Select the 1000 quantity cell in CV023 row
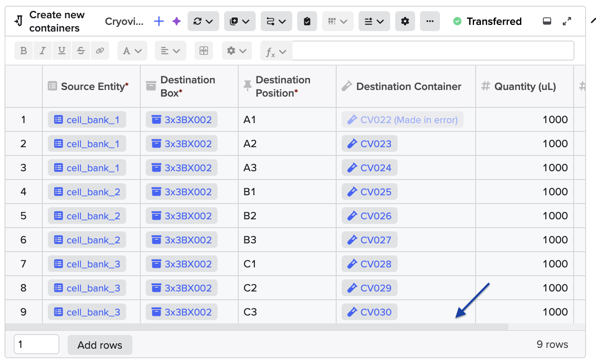The height and width of the screenshot is (364, 596). point(525,144)
